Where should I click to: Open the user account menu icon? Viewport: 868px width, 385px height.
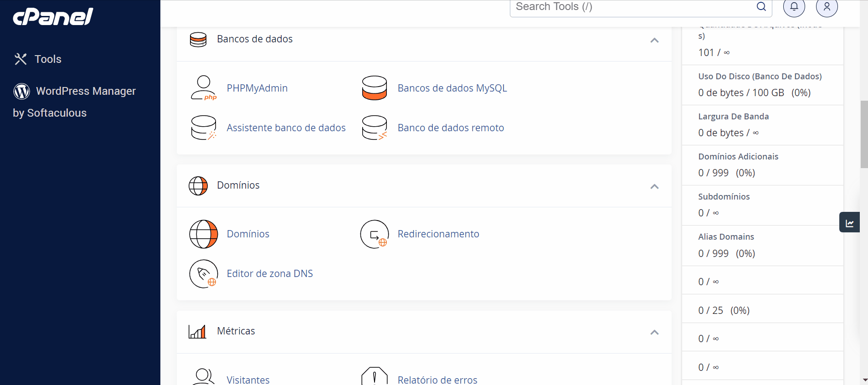[x=827, y=6]
